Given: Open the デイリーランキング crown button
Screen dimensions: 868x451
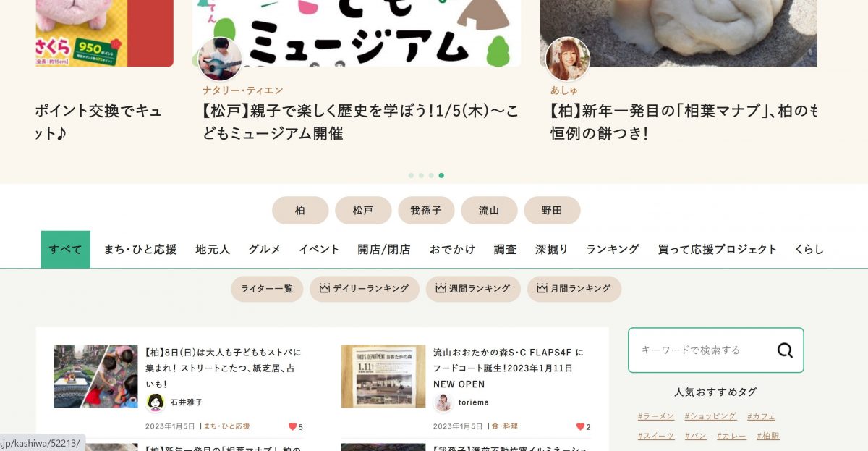Looking at the screenshot, I should point(365,289).
